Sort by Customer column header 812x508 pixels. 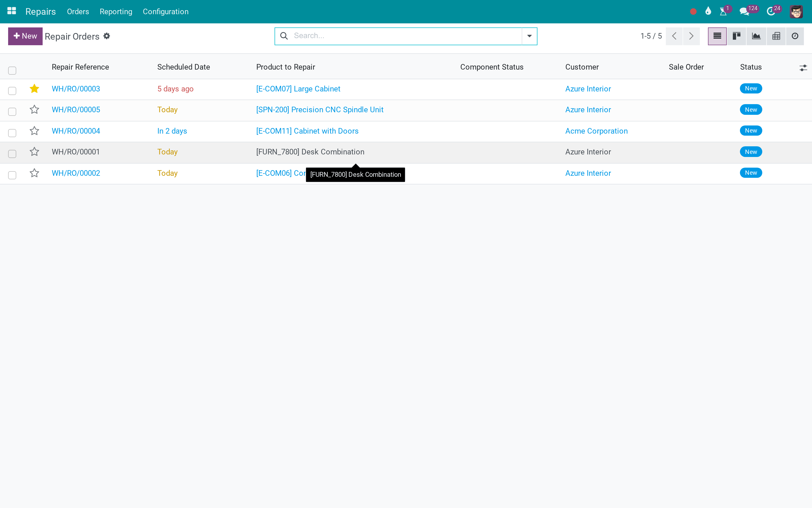[582, 67]
